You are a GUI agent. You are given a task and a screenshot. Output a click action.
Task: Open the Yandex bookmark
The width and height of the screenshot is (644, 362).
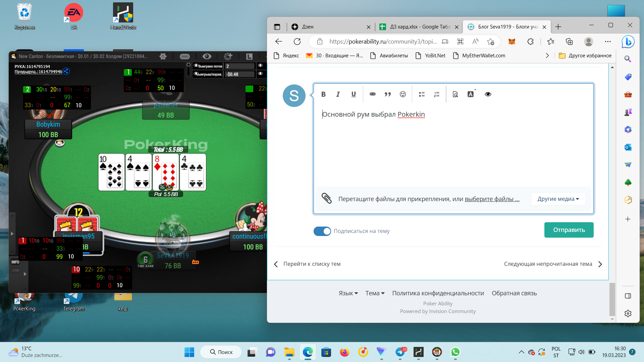coord(286,56)
